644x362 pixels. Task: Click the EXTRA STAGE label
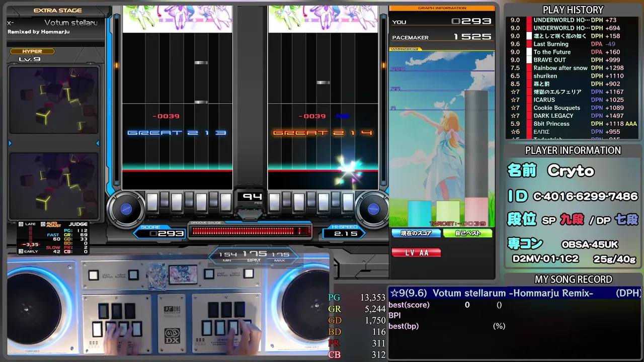coord(57,11)
